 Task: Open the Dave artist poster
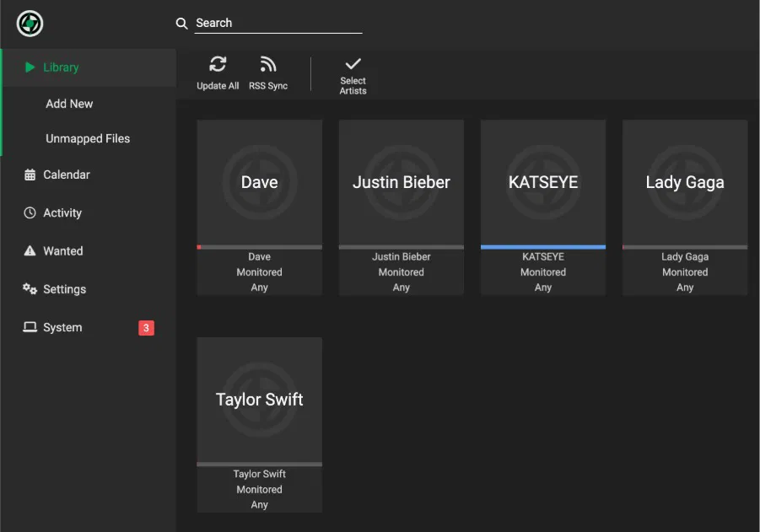click(x=259, y=182)
